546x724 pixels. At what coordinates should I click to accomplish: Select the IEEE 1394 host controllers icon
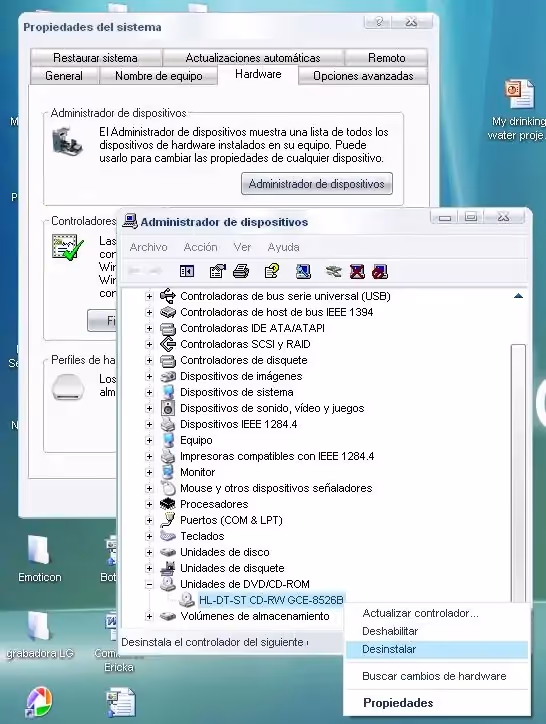168,312
